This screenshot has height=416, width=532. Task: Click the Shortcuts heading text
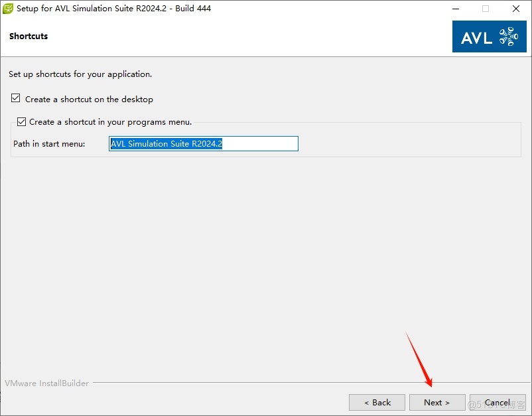pos(29,36)
